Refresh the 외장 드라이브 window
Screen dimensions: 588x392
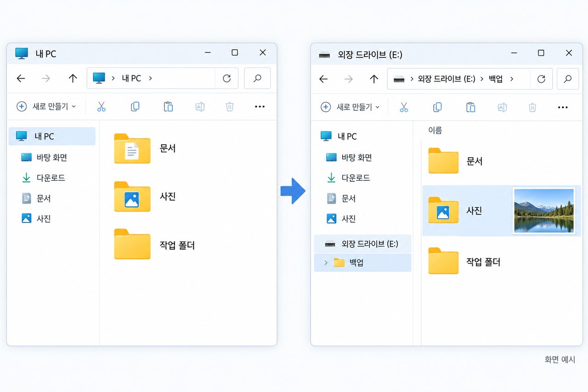point(541,79)
